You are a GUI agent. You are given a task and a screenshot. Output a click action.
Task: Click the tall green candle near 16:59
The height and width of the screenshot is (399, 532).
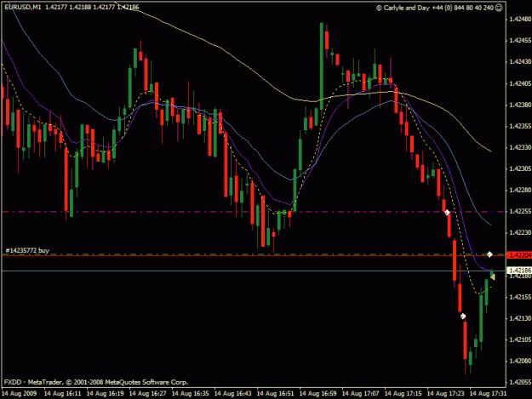point(321,66)
